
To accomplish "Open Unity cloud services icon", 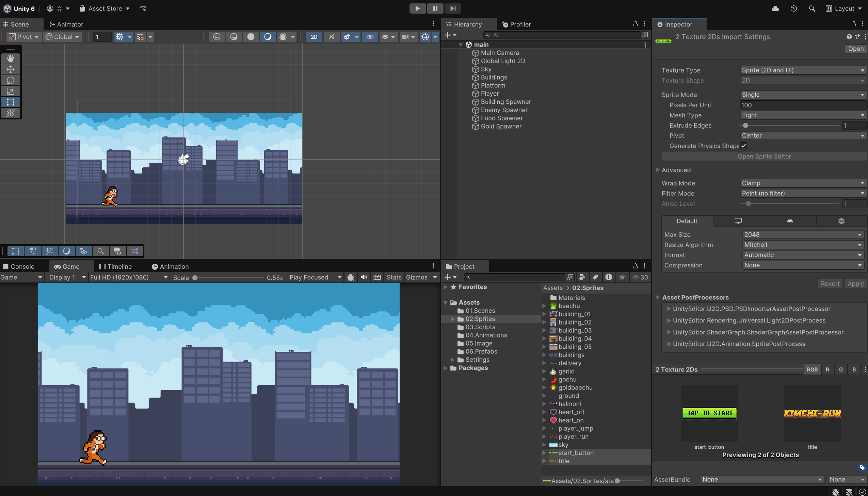I will tap(775, 9).
